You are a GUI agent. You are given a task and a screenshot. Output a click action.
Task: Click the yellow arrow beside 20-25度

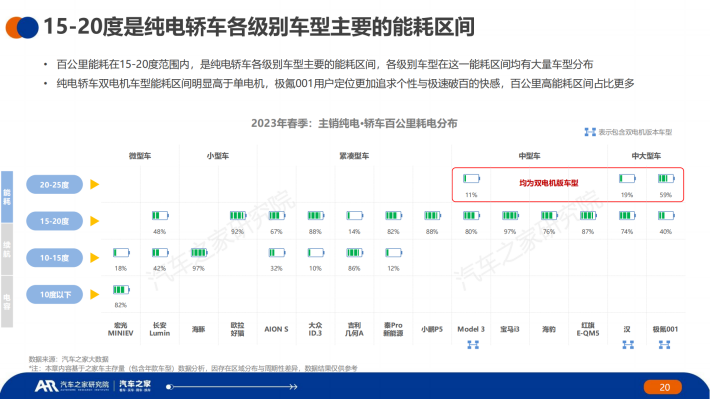(94, 184)
